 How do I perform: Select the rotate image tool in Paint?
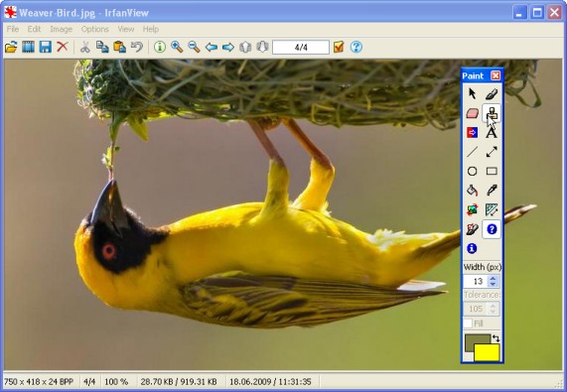tap(472, 210)
